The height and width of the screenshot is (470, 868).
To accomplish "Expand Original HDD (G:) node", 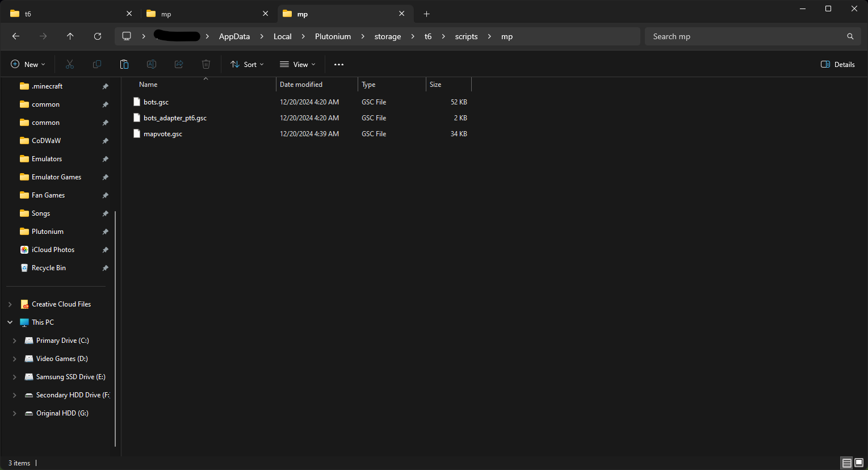I will tap(15, 413).
